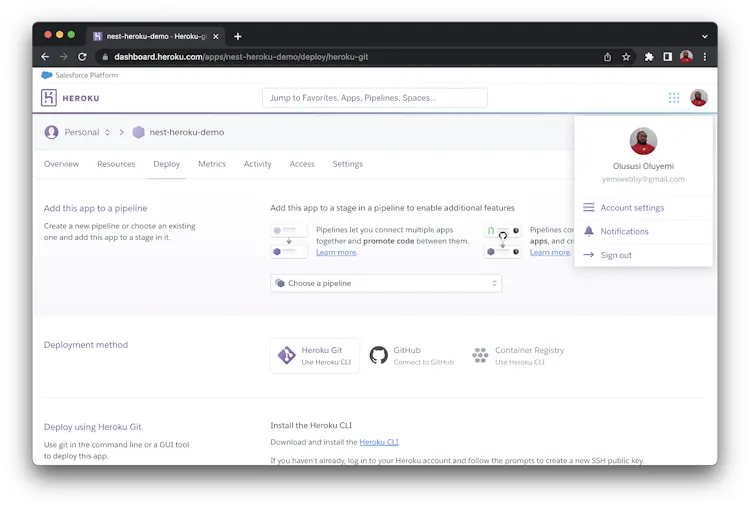Bookmark the page with the star icon
750x508 pixels.
click(626, 57)
